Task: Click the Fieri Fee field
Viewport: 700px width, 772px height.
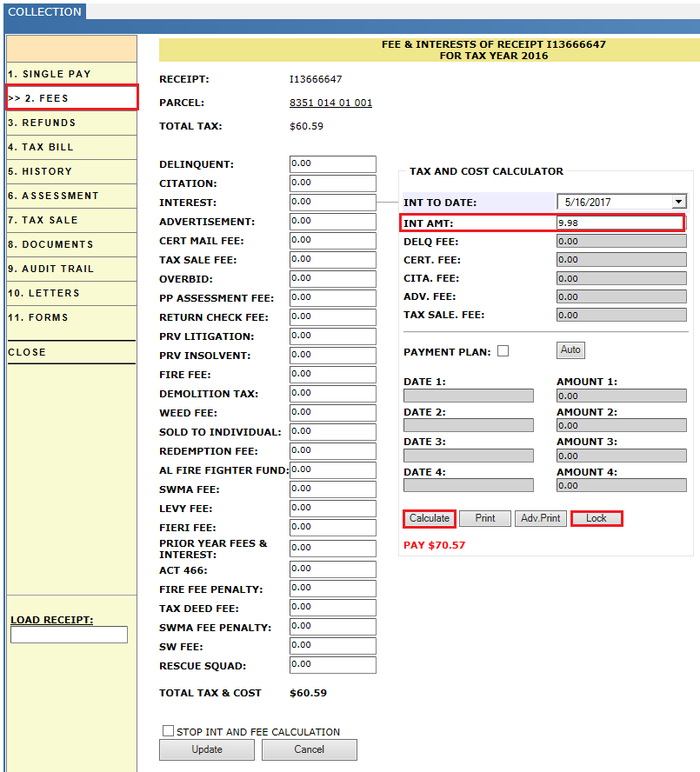Action: [x=332, y=528]
